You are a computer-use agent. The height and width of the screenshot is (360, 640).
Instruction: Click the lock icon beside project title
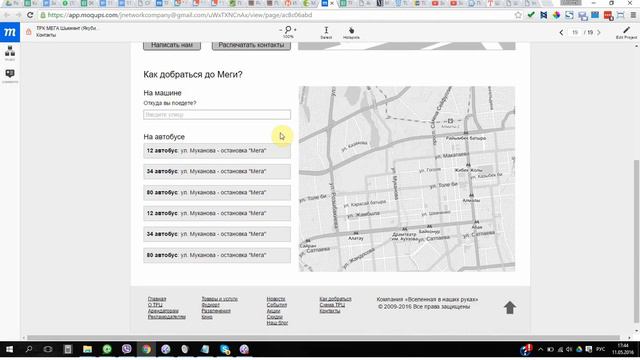[29, 32]
